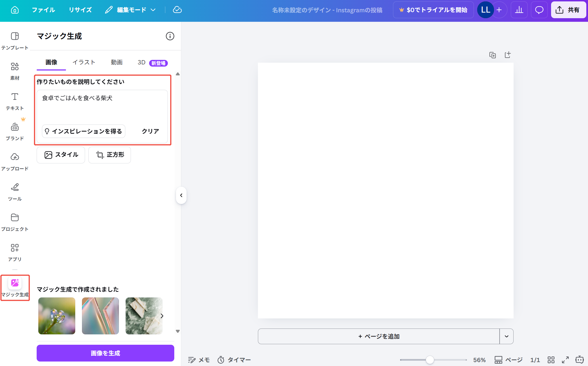Collapse the side panel with the chevron handle
The image size is (588, 366).
(181, 195)
